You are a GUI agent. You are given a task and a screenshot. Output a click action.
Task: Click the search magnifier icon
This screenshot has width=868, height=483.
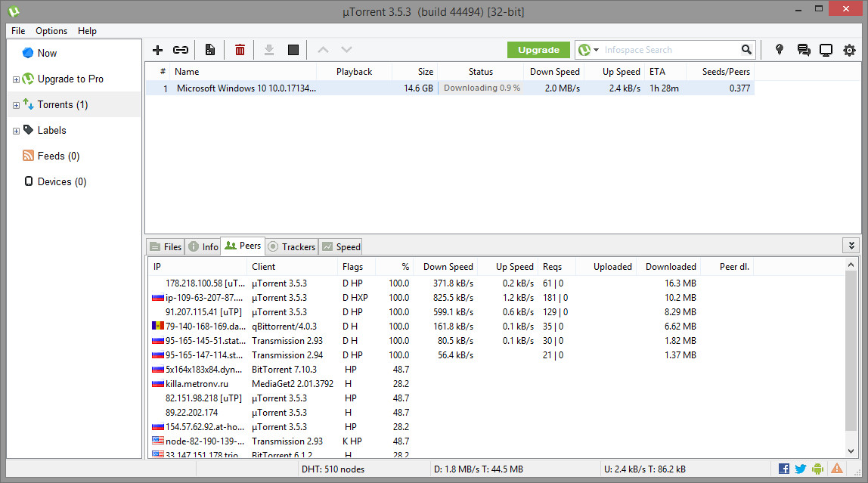click(x=746, y=50)
